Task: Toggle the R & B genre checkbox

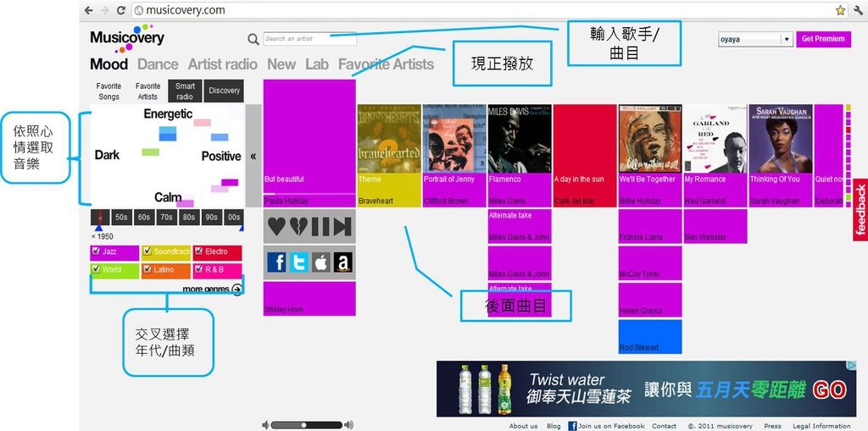Action: tap(198, 269)
